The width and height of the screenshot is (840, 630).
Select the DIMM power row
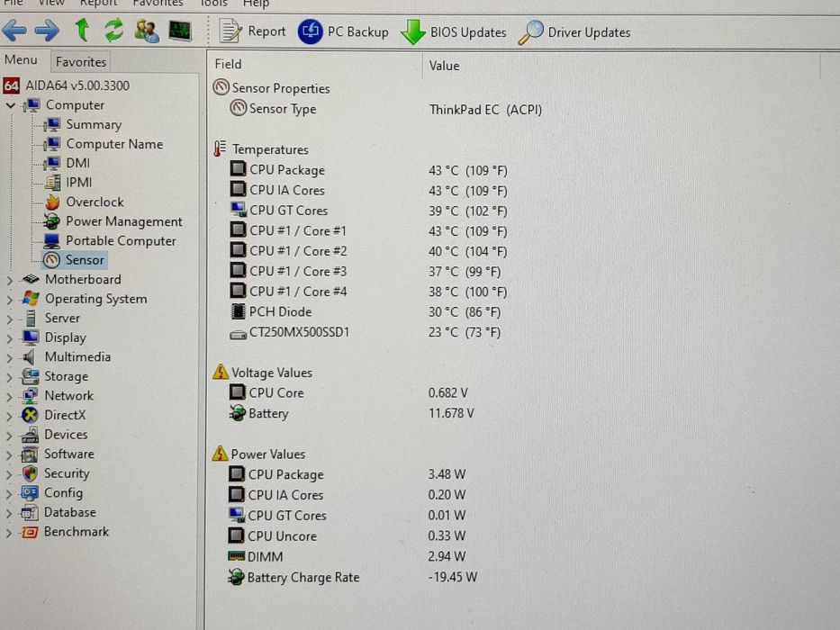[348, 556]
